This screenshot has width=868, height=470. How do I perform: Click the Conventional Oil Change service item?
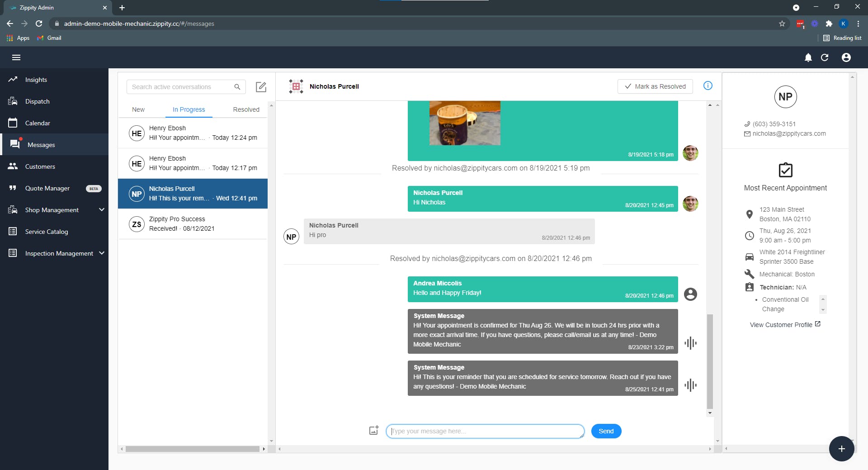785,304
